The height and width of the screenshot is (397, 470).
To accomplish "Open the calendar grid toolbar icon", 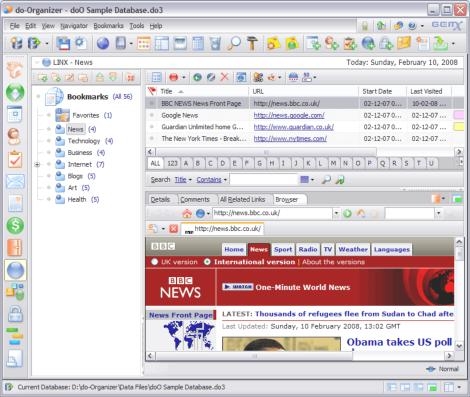I will pyautogui.click(x=143, y=43).
